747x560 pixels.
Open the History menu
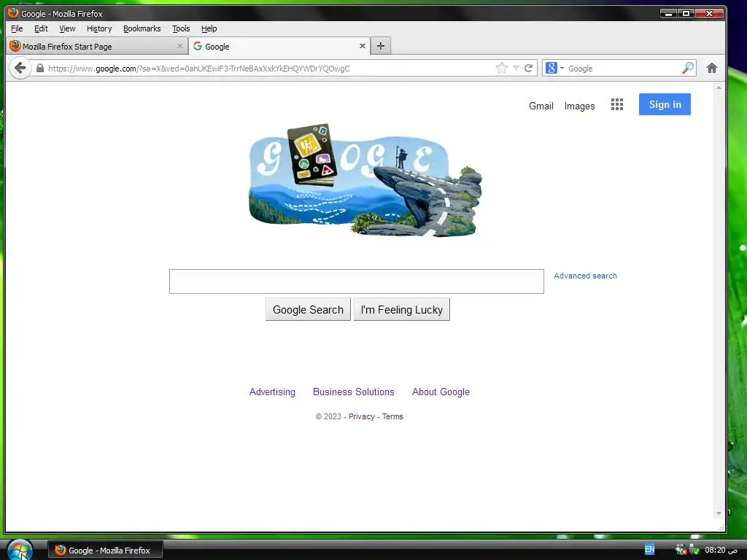(99, 28)
